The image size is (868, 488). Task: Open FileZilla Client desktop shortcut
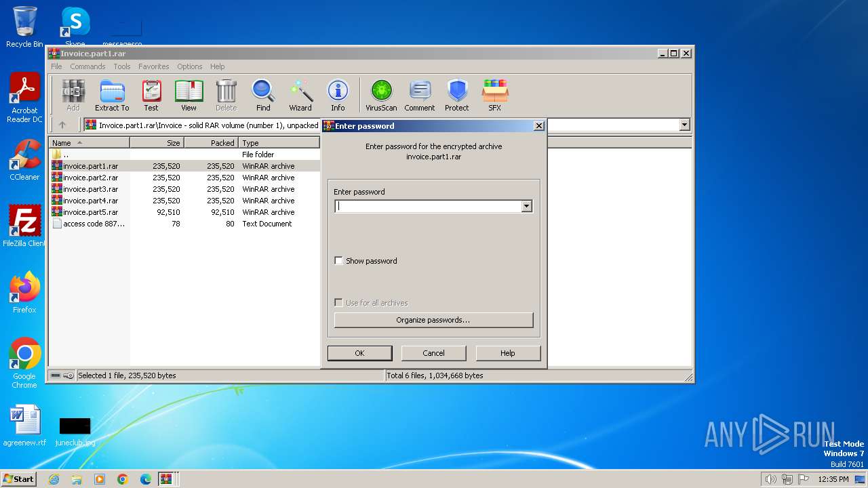tap(24, 226)
